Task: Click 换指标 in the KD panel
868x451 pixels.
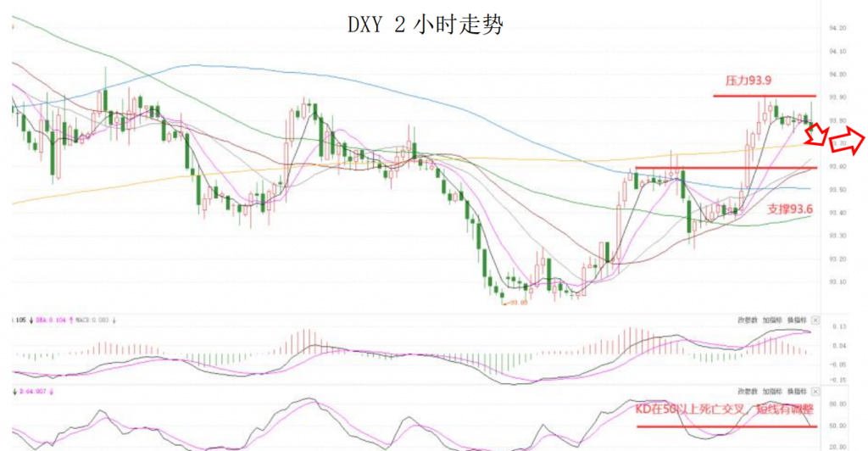Action: (x=797, y=392)
